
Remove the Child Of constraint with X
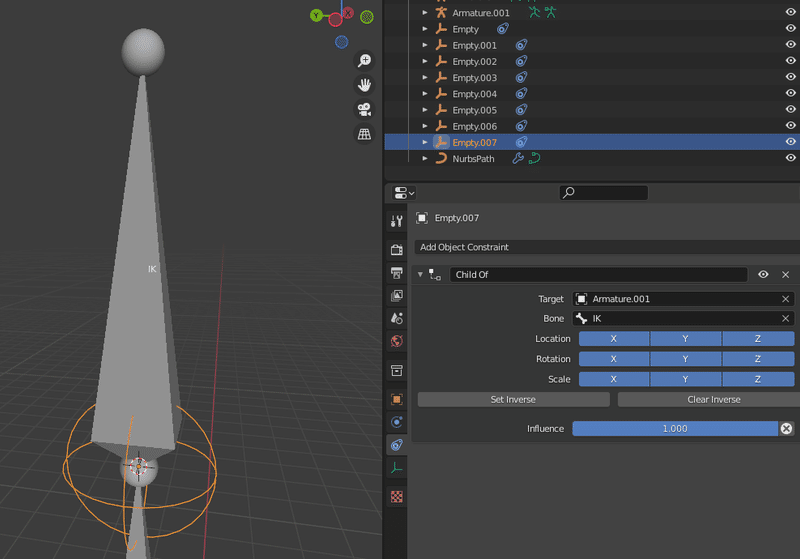click(x=786, y=274)
